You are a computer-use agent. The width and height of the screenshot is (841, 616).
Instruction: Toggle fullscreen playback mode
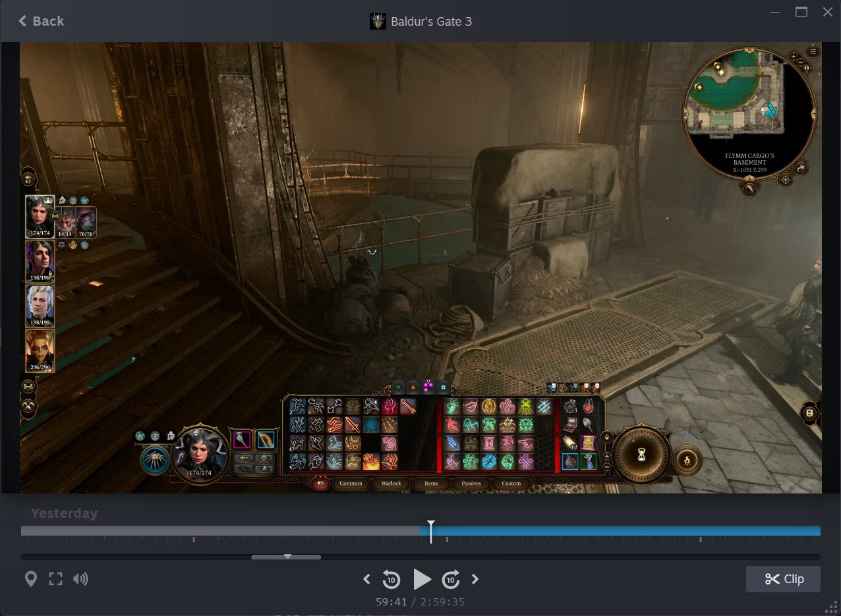(x=55, y=578)
